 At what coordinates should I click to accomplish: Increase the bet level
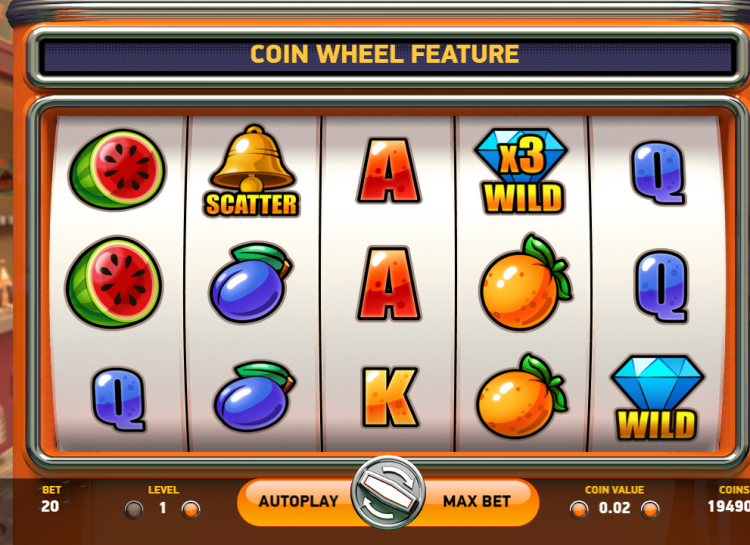pos(190,510)
